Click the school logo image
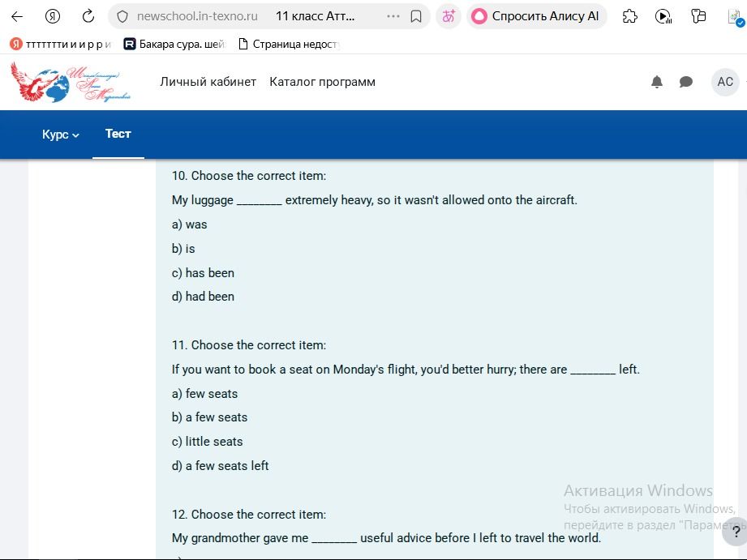Screen dimensions: 747x560 pos(71,82)
